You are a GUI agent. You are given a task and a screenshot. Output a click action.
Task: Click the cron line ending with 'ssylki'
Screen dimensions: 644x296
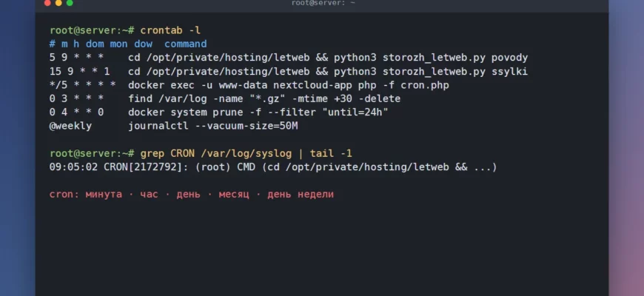pos(289,72)
